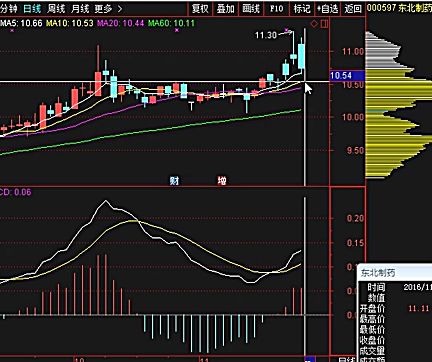Click the 财 financial marker on the chart
432x362 pixels.
click(174, 181)
